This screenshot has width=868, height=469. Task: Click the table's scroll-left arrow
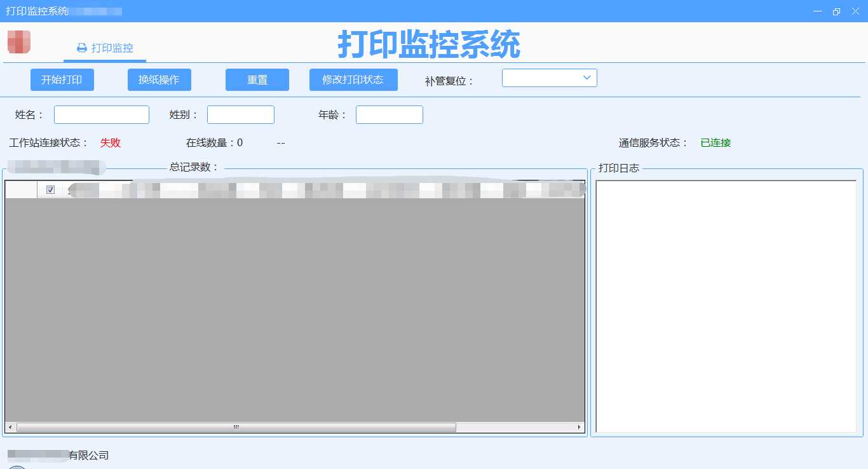[x=10, y=427]
